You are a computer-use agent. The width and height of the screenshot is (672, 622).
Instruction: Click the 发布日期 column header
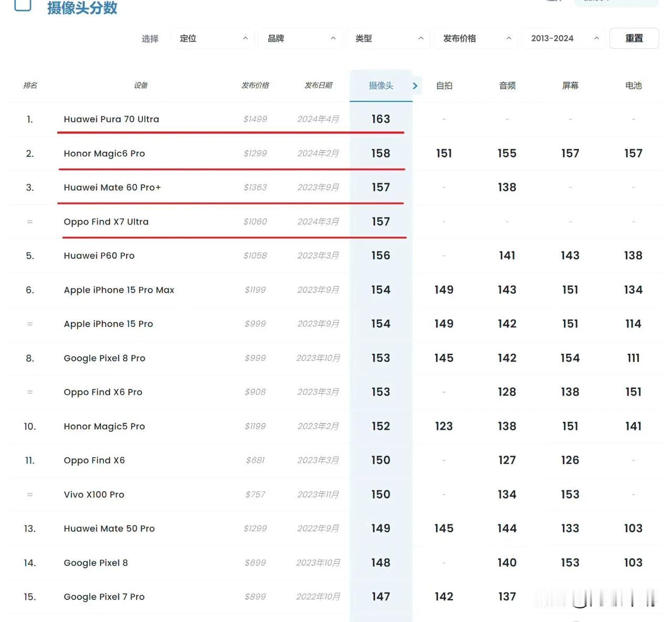click(x=318, y=85)
